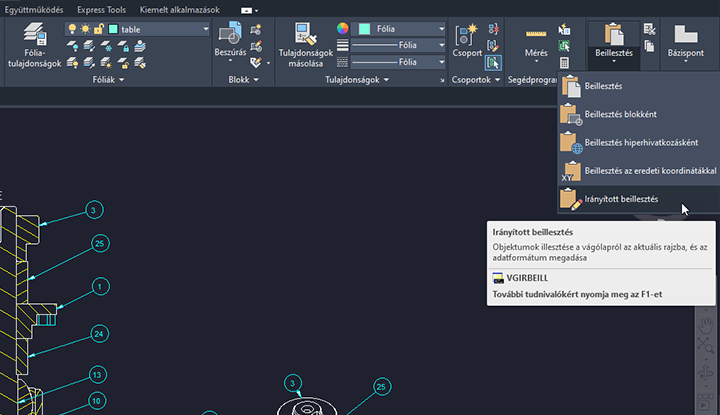Click the Tulajdonságok másolása icon
Screen dimensions: 720x415
(x=305, y=45)
